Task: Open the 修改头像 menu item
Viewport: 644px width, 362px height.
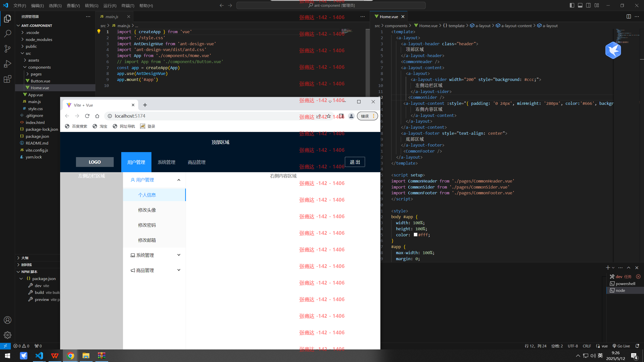Action: (154, 210)
